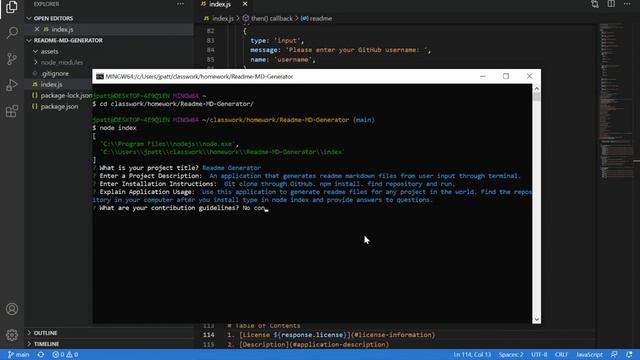Screen dimensions: 640x360
Task: Click line number 114 in the editor
Action: coord(209,335)
